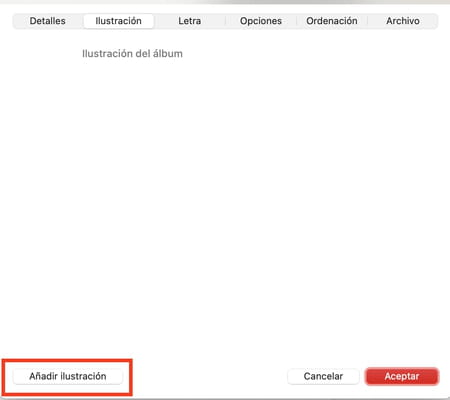
Task: Choose Detalles to view song details
Action: click(x=47, y=21)
